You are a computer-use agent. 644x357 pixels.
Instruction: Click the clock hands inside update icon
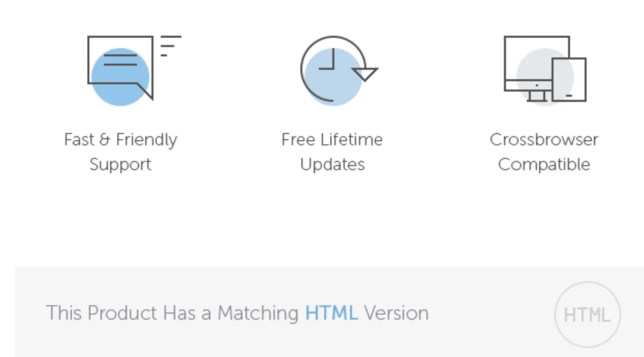(327, 59)
